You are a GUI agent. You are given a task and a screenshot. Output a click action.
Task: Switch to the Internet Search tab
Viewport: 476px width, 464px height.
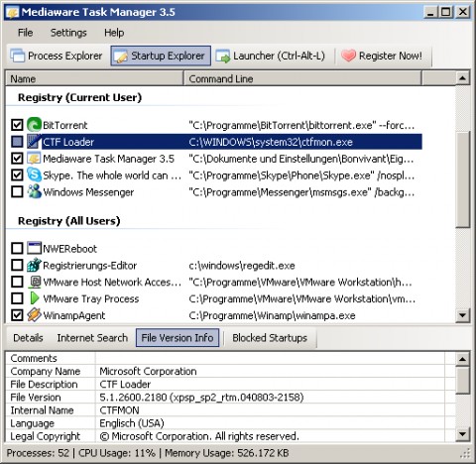point(92,338)
